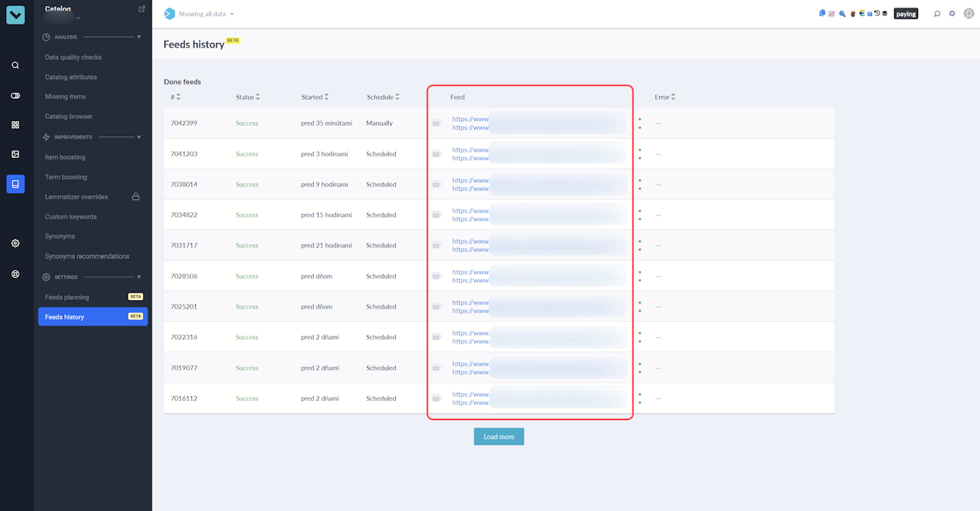Open external link icon next to Catalog
The height and width of the screenshot is (511, 980).
pyautogui.click(x=142, y=9)
